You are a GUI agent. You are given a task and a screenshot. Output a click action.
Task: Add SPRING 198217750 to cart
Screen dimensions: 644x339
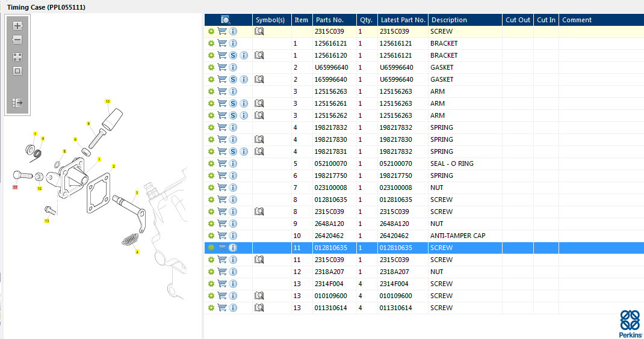pos(222,176)
